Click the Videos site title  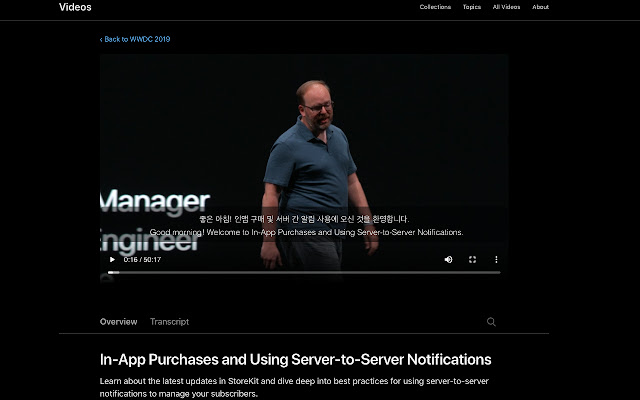pyautogui.click(x=75, y=7)
